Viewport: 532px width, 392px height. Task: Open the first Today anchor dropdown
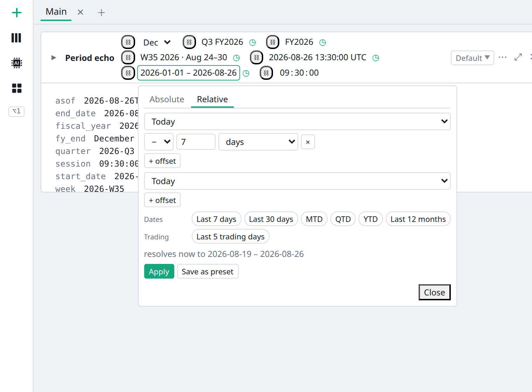click(297, 121)
